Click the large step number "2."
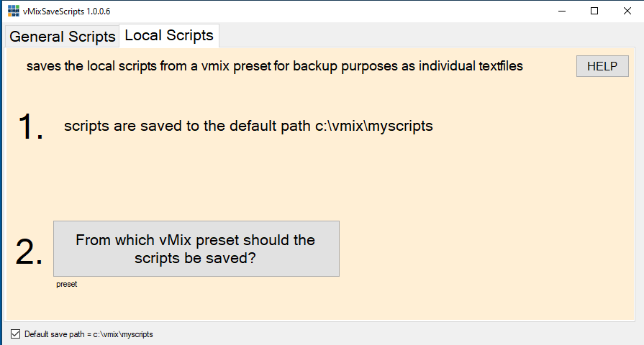The height and width of the screenshot is (345, 644). (x=30, y=252)
